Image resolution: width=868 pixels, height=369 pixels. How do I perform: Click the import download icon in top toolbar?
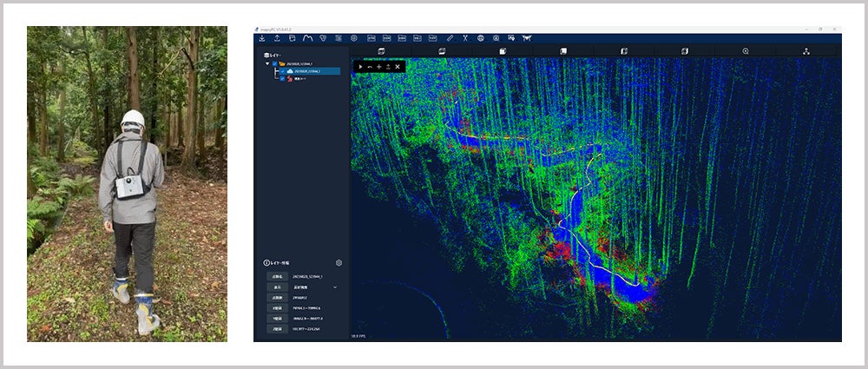[261, 38]
